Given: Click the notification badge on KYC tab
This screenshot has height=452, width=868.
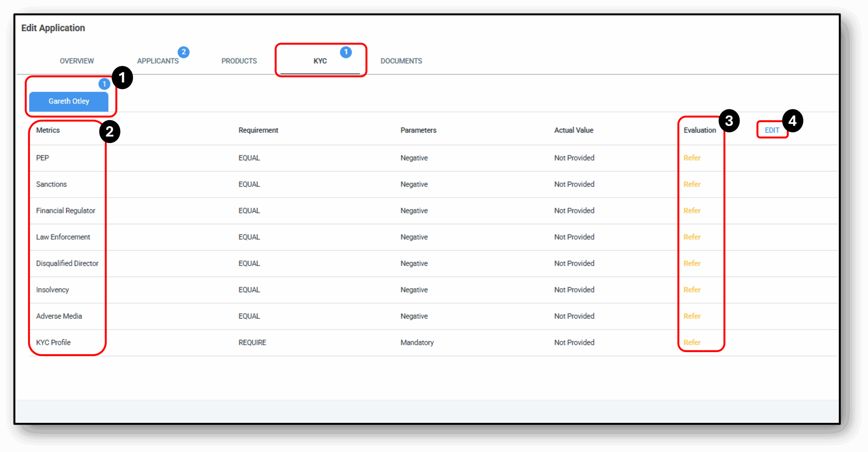Looking at the screenshot, I should [x=346, y=52].
